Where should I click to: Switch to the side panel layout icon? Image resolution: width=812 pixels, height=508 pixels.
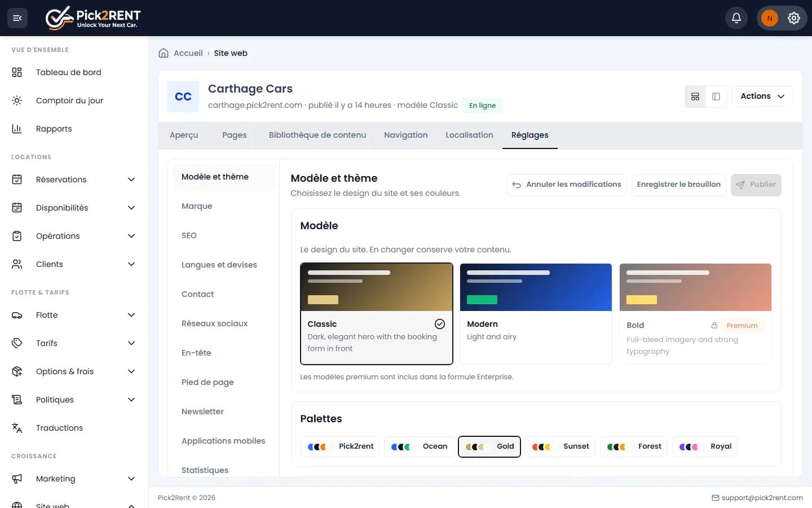coord(716,97)
